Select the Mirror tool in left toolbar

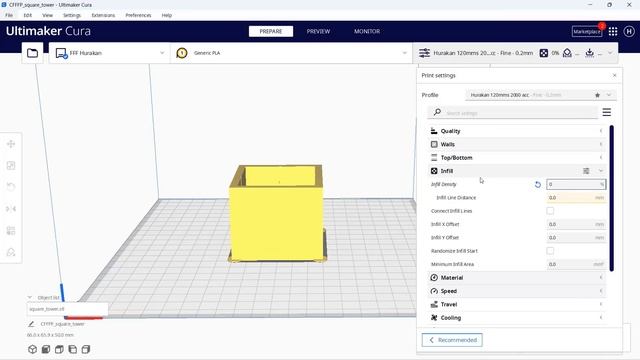11,209
